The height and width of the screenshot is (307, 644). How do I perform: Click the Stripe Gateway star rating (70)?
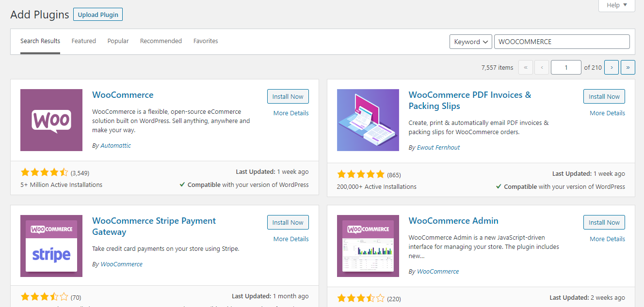[45, 296]
